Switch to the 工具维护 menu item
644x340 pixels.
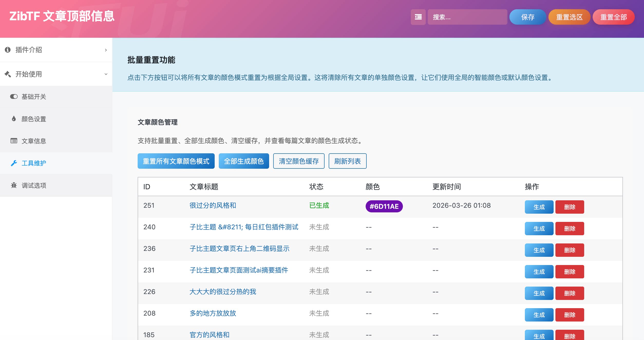click(x=34, y=163)
